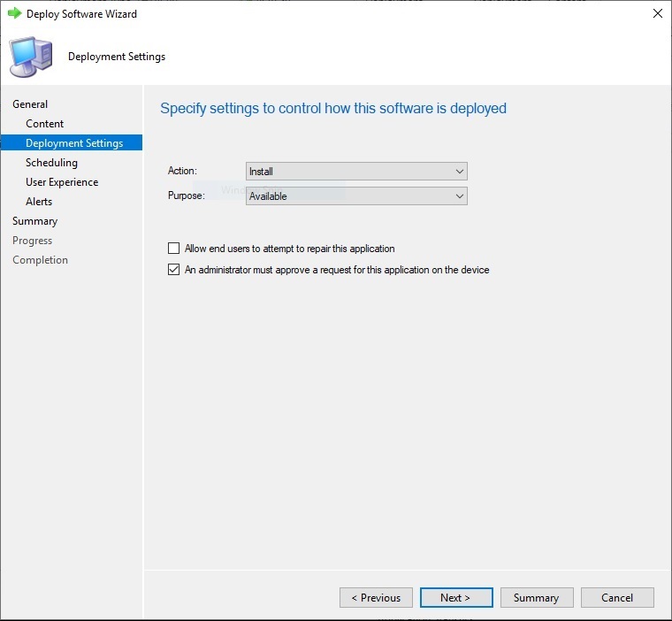Select the General step in the navigation pane
The image size is (672, 621).
pyautogui.click(x=30, y=104)
